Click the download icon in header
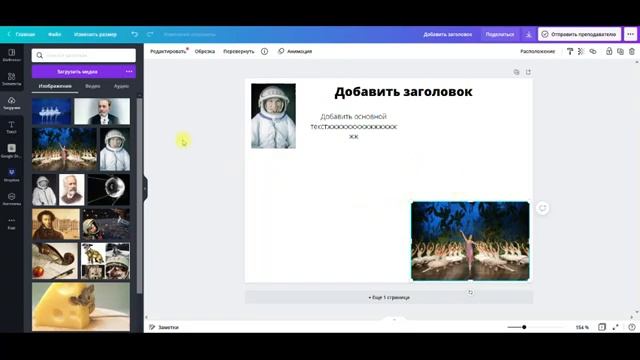The width and height of the screenshot is (640, 360). [x=529, y=34]
